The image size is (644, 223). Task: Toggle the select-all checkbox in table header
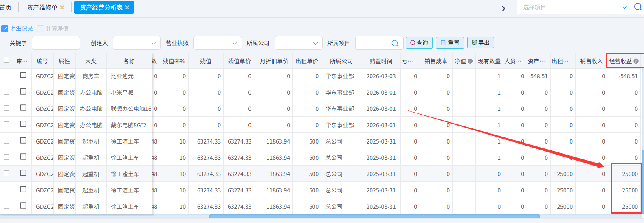[7, 60]
